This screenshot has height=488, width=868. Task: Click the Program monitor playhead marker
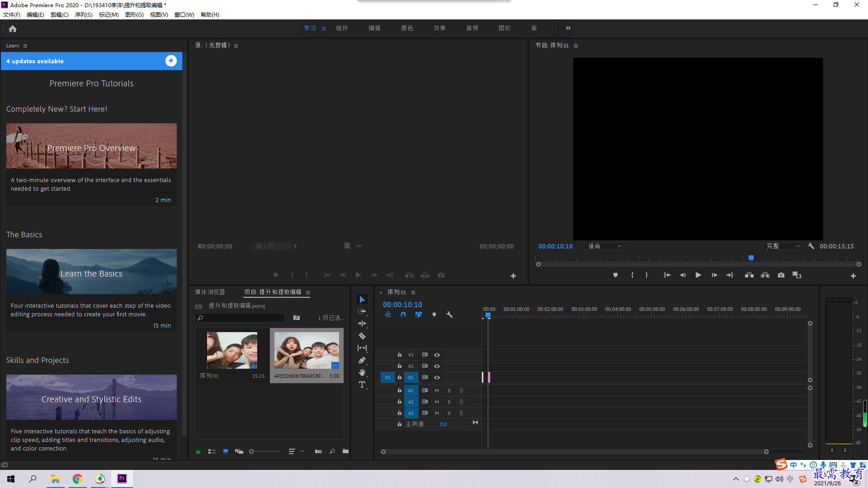coord(751,258)
